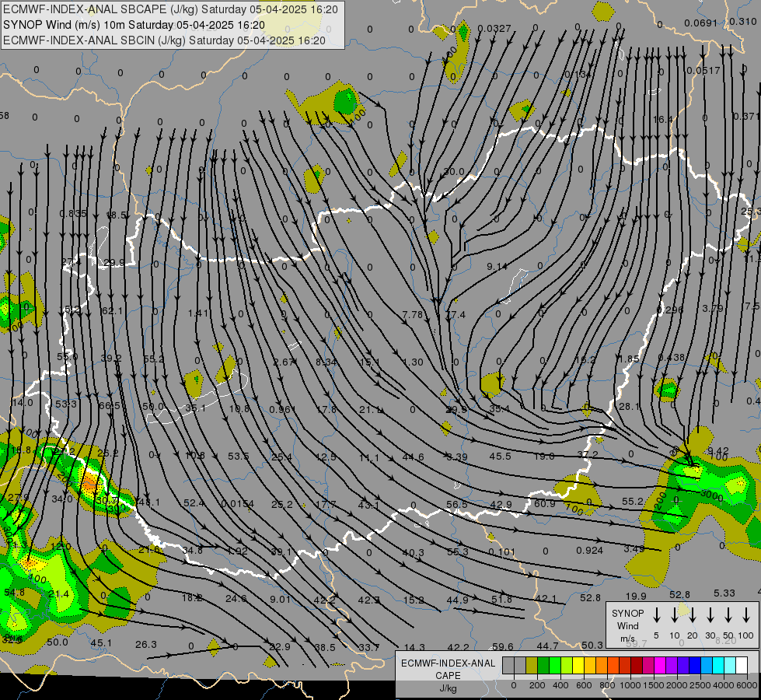Click the map value 0.310
The image size is (761, 700).
point(743,21)
